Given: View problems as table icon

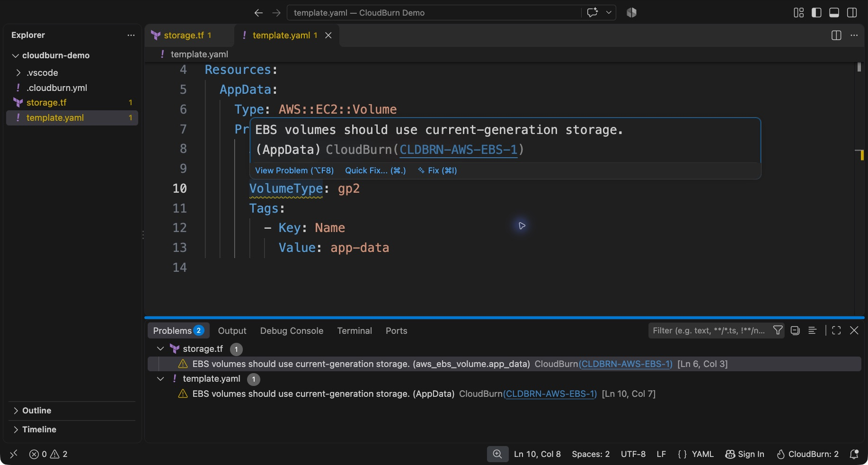Looking at the screenshot, I should (813, 331).
